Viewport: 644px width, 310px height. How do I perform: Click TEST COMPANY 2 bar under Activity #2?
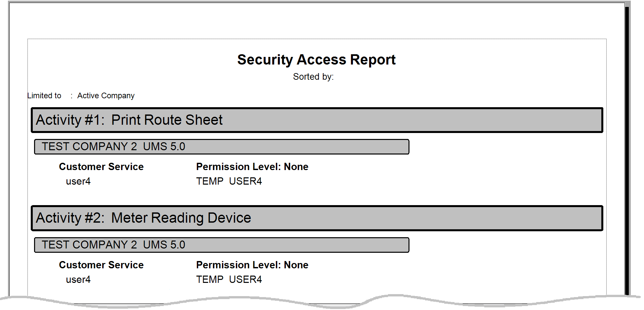tap(222, 245)
